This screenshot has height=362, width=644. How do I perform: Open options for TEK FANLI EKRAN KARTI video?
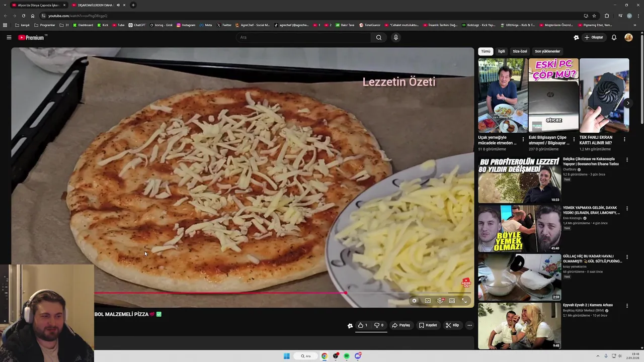[x=624, y=139]
